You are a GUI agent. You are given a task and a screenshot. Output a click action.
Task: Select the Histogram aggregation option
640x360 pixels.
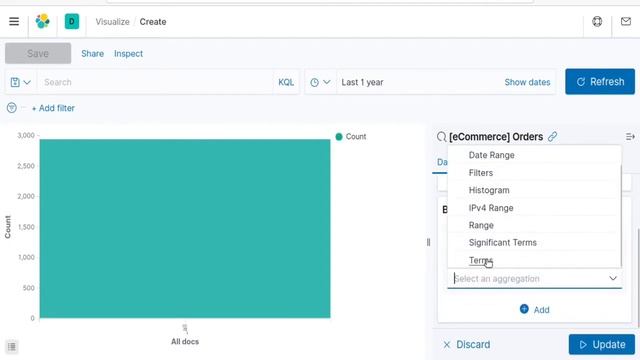534,190
